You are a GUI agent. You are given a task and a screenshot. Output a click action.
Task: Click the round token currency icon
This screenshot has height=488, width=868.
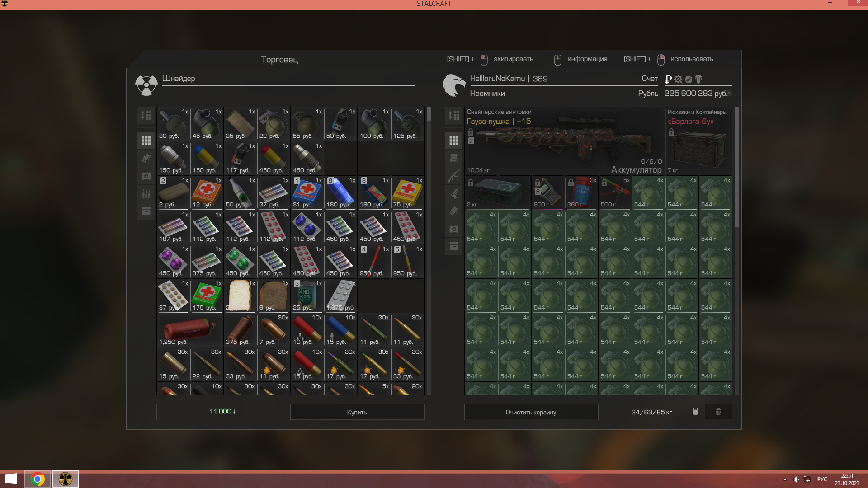coord(689,80)
